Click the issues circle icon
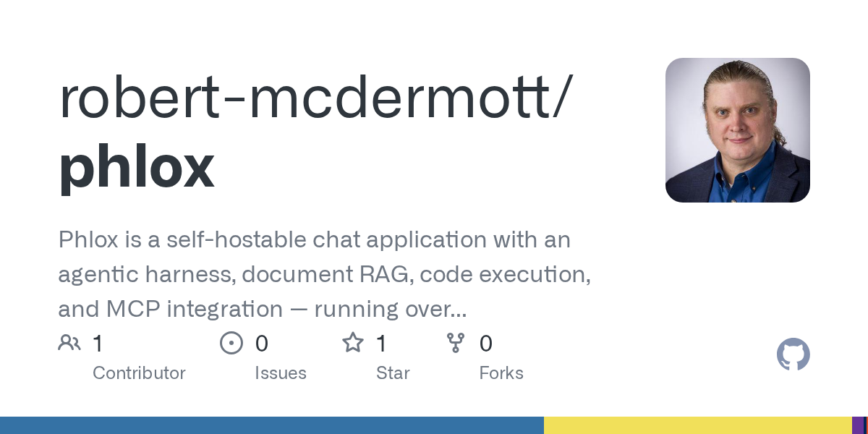 [231, 343]
